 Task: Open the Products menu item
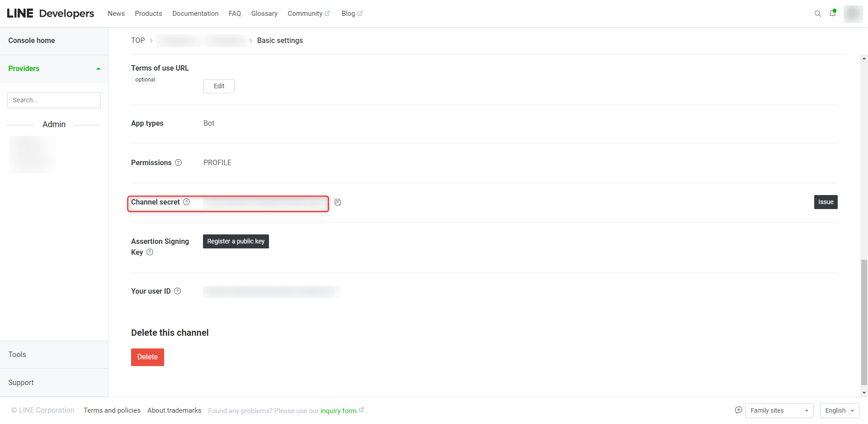[x=148, y=14]
